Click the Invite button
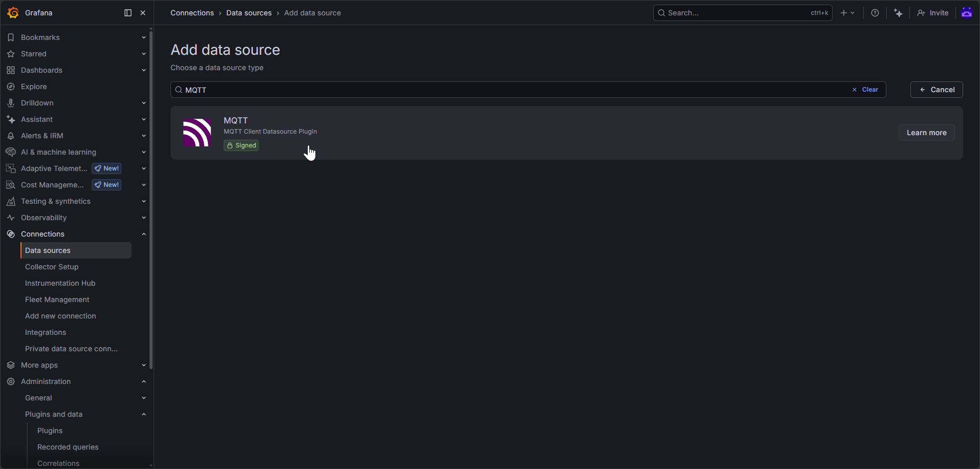This screenshot has width=980, height=469. click(x=933, y=13)
